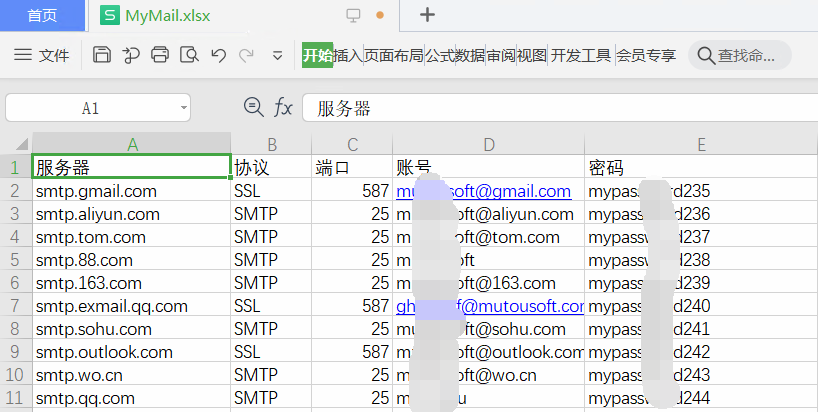Expand quick access toolbar dropdown arrow
The width and height of the screenshot is (818, 412).
click(x=278, y=56)
